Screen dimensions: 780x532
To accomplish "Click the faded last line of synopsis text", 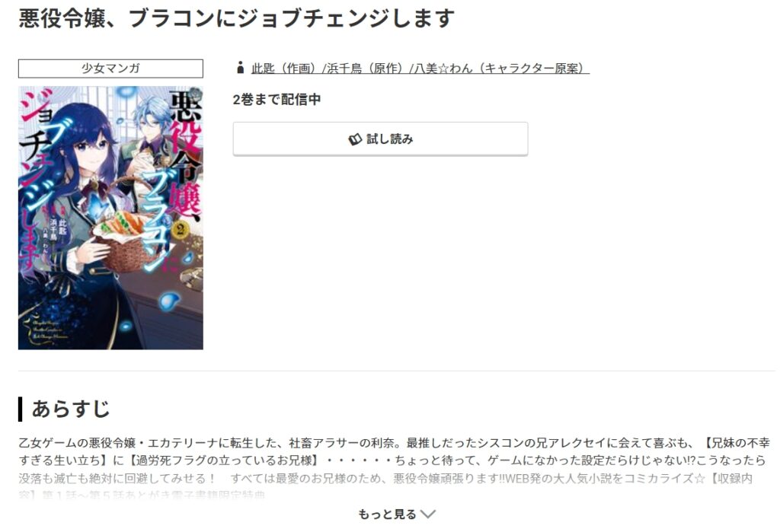I will 142,495.
